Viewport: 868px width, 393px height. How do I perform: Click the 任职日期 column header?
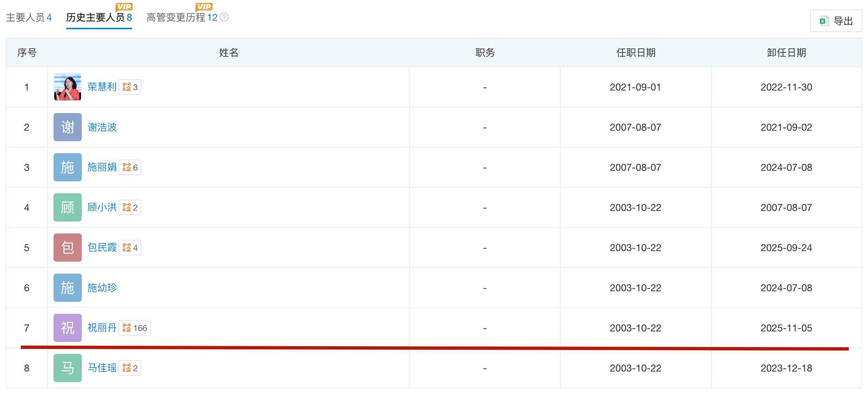(635, 53)
